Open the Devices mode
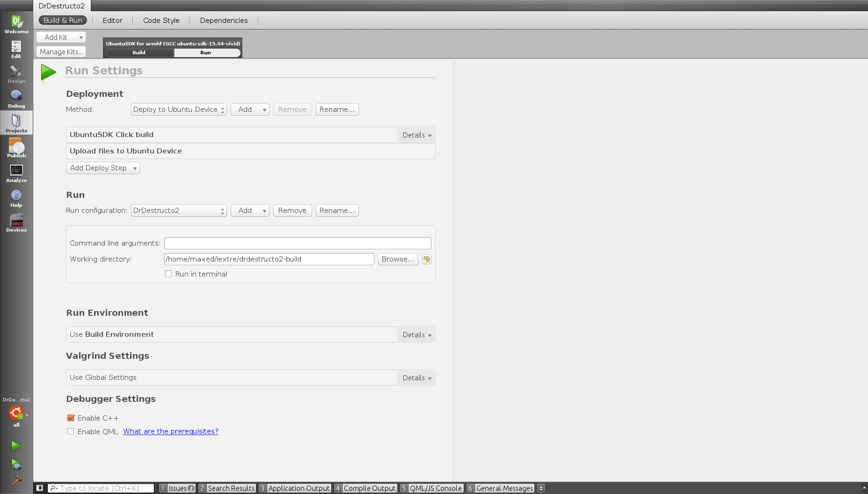868x494 pixels. pos(16,223)
